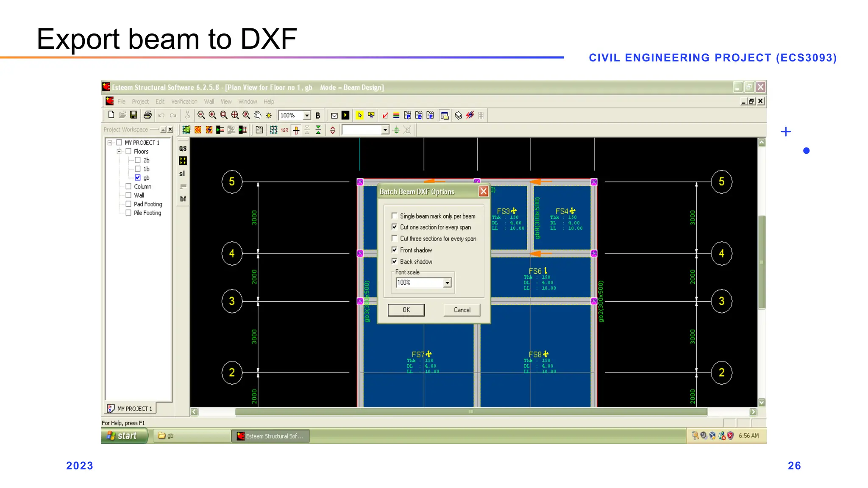Click the horizontal scrollbar left arrow
The width and height of the screenshot is (868, 488).
tap(194, 412)
